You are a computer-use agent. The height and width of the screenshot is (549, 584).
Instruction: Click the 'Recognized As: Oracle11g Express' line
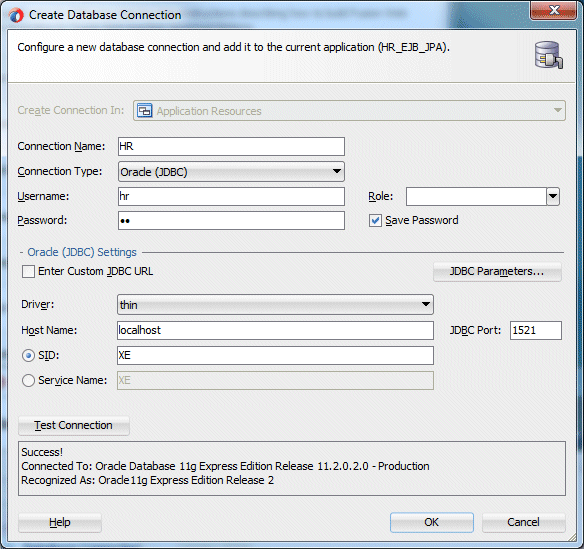coord(147,480)
